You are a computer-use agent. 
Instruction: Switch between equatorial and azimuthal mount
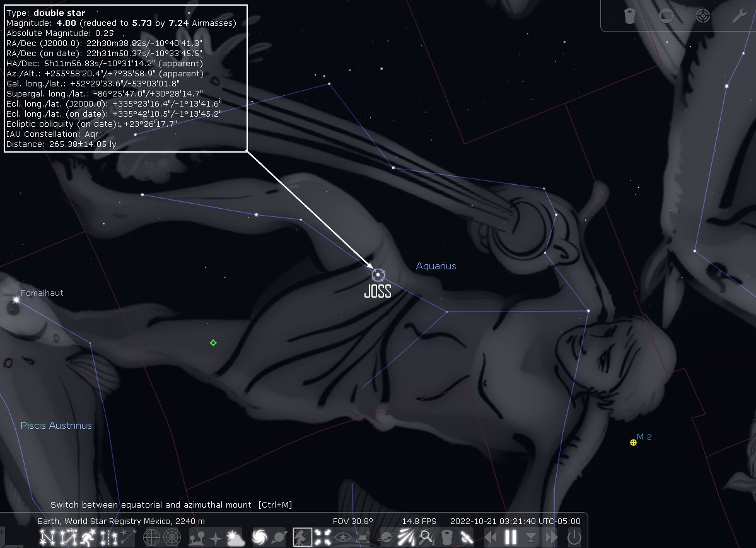[x=302, y=537]
